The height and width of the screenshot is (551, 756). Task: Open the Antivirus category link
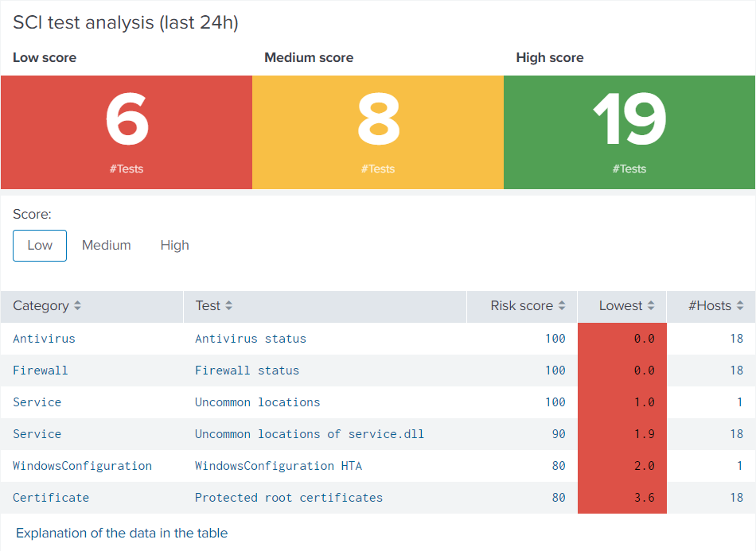click(44, 339)
